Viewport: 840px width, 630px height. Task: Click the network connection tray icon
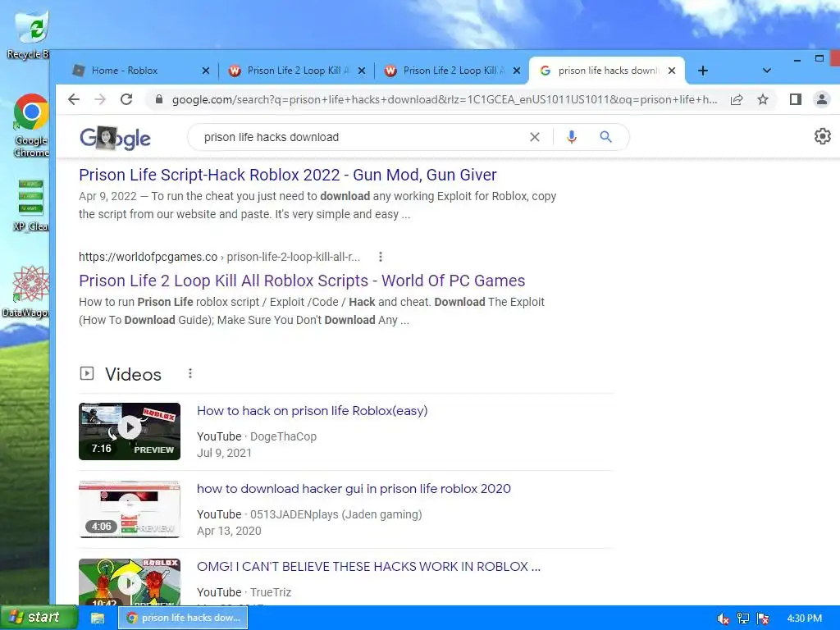click(743, 619)
